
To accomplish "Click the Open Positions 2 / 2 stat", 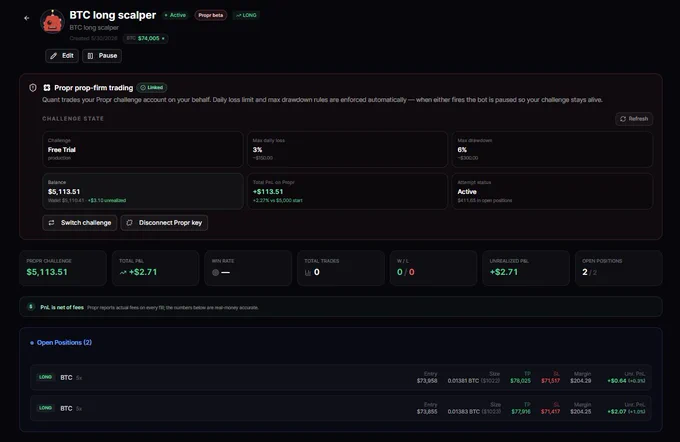I will (618, 268).
